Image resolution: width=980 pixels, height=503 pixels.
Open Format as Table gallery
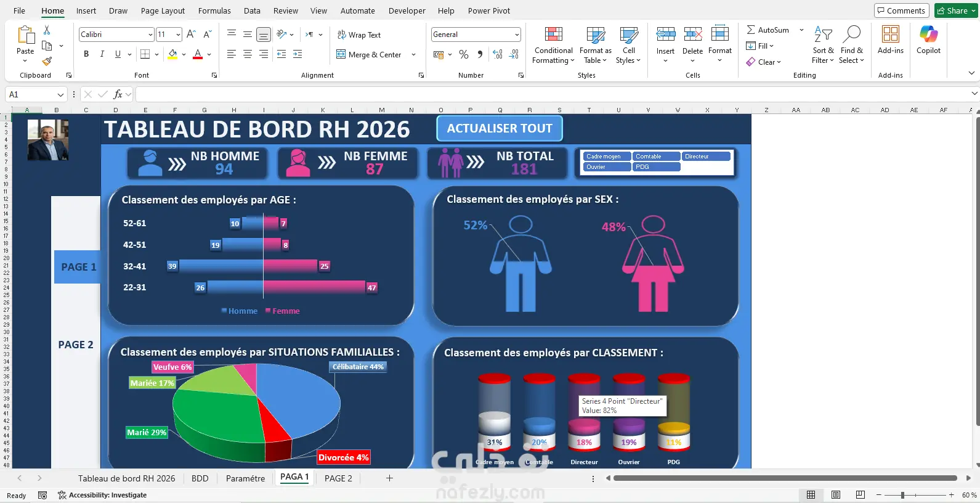click(x=595, y=46)
